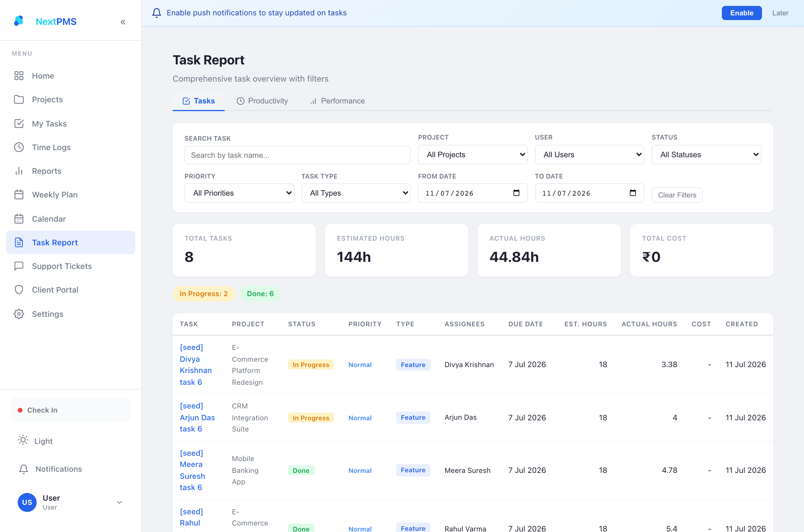Click the 3.38 actual hours value
The width and height of the screenshot is (804, 532).
tap(669, 364)
